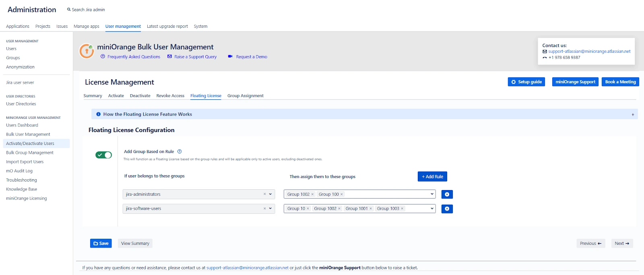The width and height of the screenshot is (644, 275).
Task: Click the support email link in the footer
Action: pos(248,268)
